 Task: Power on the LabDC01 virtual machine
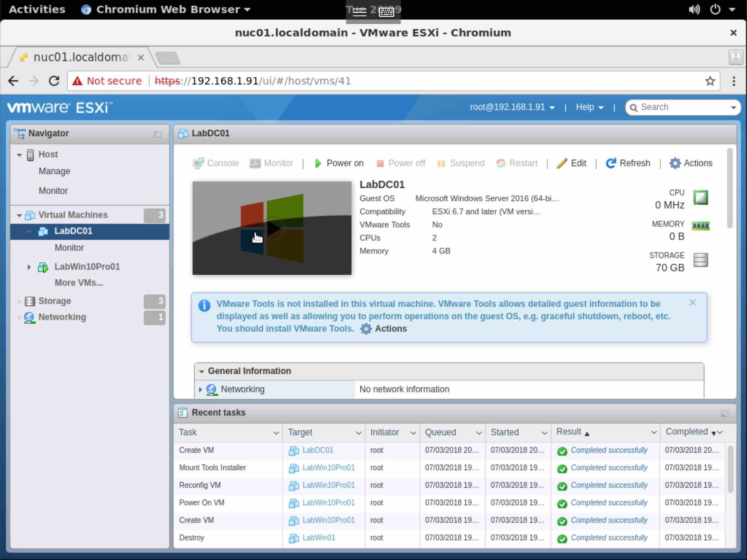[339, 163]
